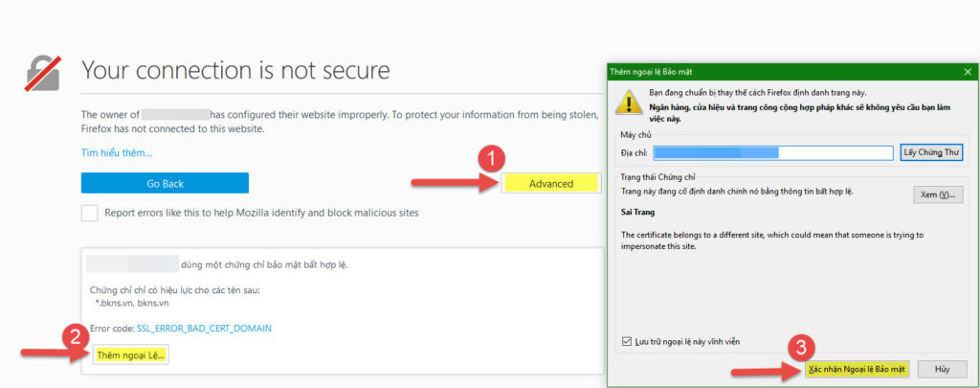Click the Your connection is not secure heading
This screenshot has height=388, width=980.
pyautogui.click(x=235, y=70)
